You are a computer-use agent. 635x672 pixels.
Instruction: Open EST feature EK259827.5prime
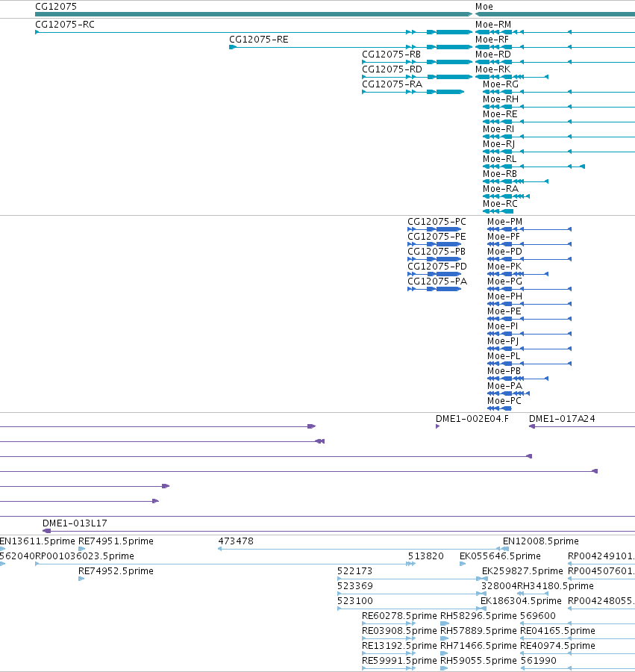tap(522, 572)
